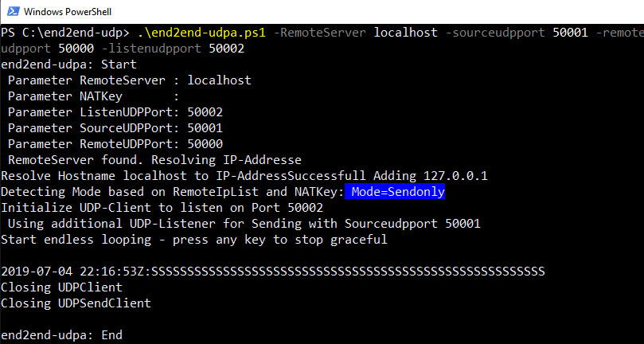Click the Closing UDPSendClient line
The height and width of the screenshot is (344, 644).
76,303
